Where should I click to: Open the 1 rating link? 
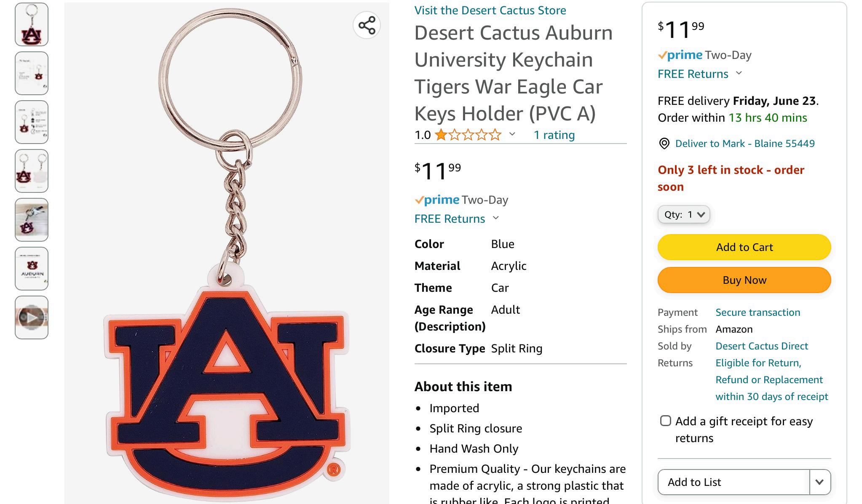pyautogui.click(x=554, y=135)
